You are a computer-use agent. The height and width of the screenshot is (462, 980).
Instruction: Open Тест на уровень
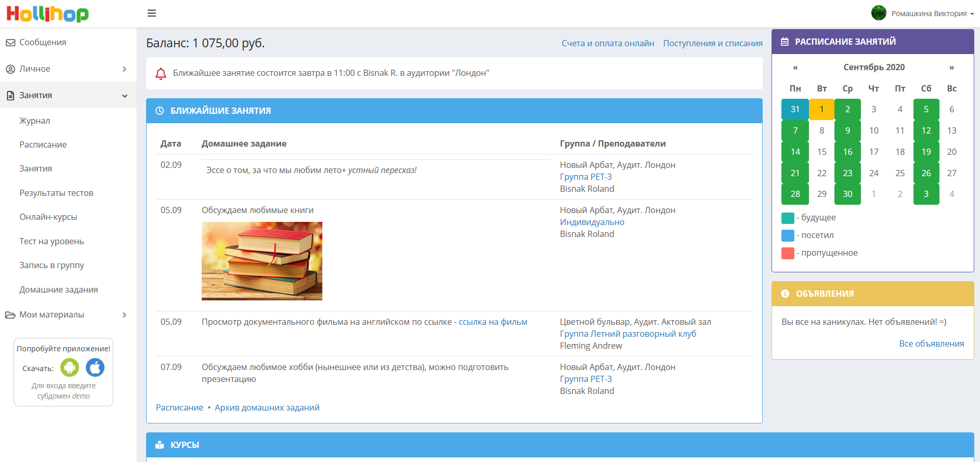point(51,241)
